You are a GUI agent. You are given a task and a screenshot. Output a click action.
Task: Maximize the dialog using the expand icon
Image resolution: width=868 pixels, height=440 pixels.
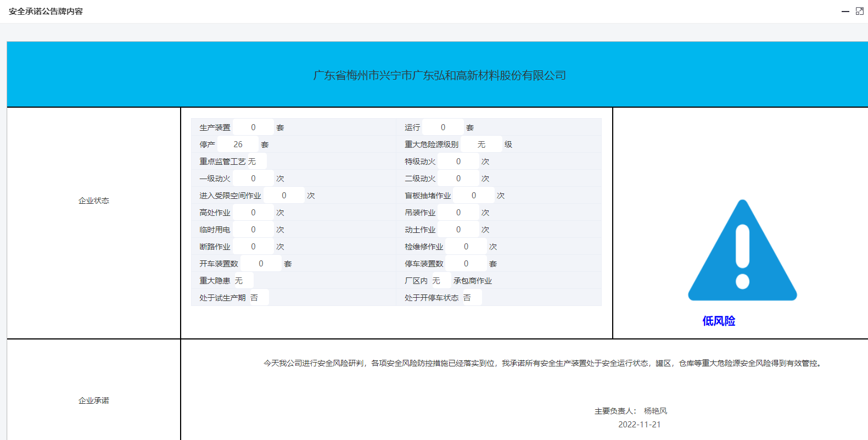(860, 12)
